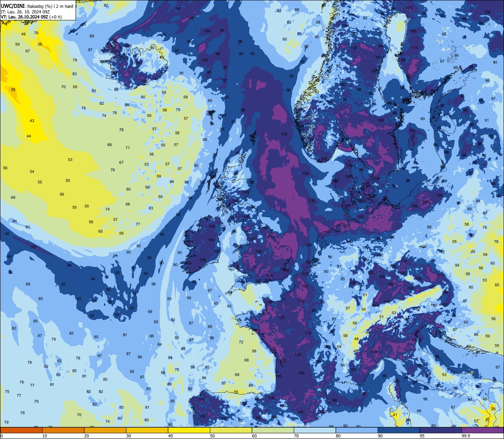The height and width of the screenshot is (439, 504).
Task: Click the "49" humidity value near the title box
Action: pos(23,34)
